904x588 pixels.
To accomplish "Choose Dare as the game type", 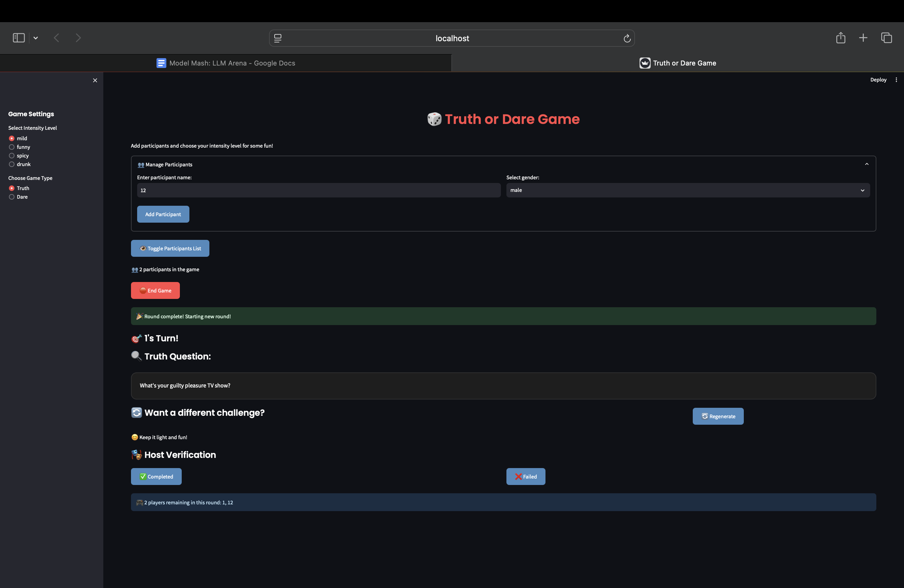I will coord(11,197).
